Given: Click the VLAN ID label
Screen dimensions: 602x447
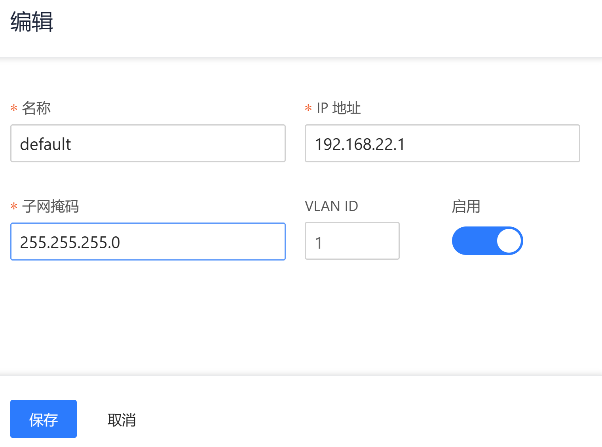Looking at the screenshot, I should [x=331, y=206].
